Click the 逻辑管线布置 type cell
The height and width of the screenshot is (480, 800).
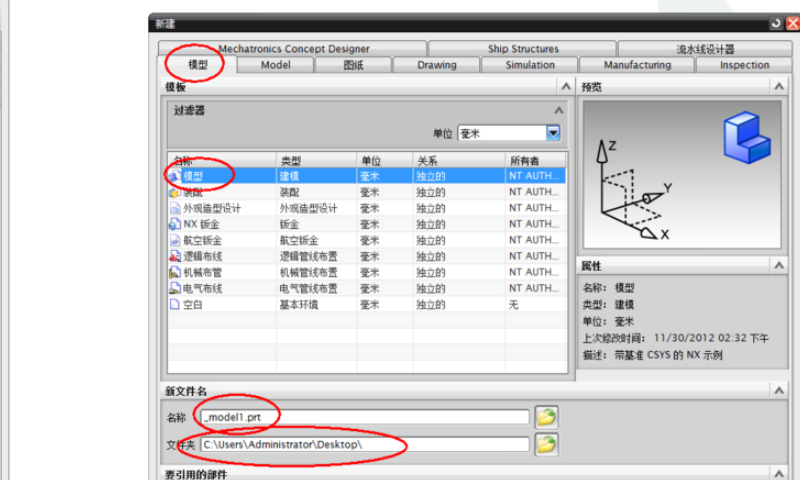coord(308,256)
